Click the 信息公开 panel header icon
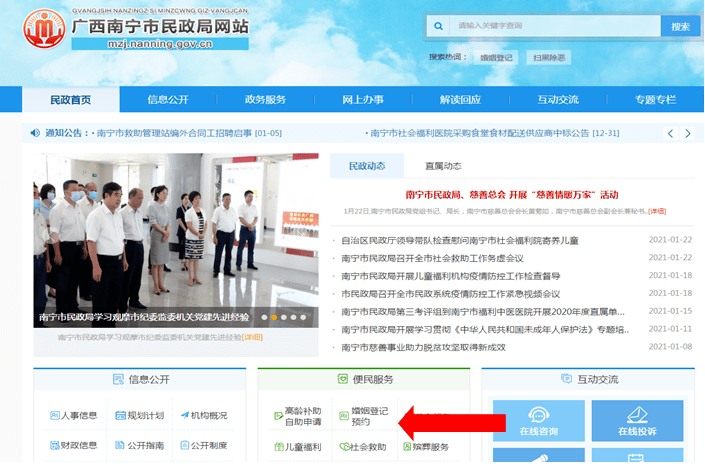Screen dimensions: 705x469 [118, 379]
